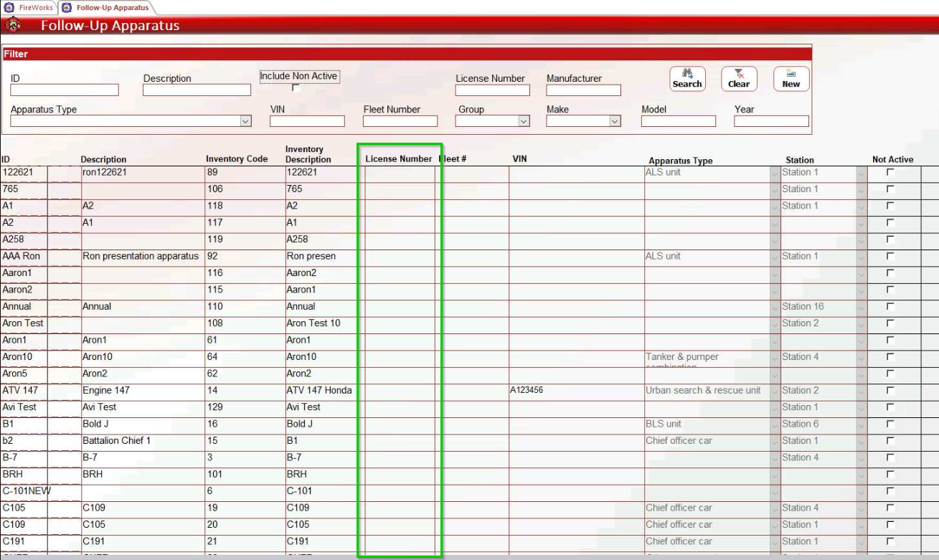Open the Apparatus Type filter dropdown
Image resolution: width=939 pixels, height=560 pixels.
(x=245, y=121)
